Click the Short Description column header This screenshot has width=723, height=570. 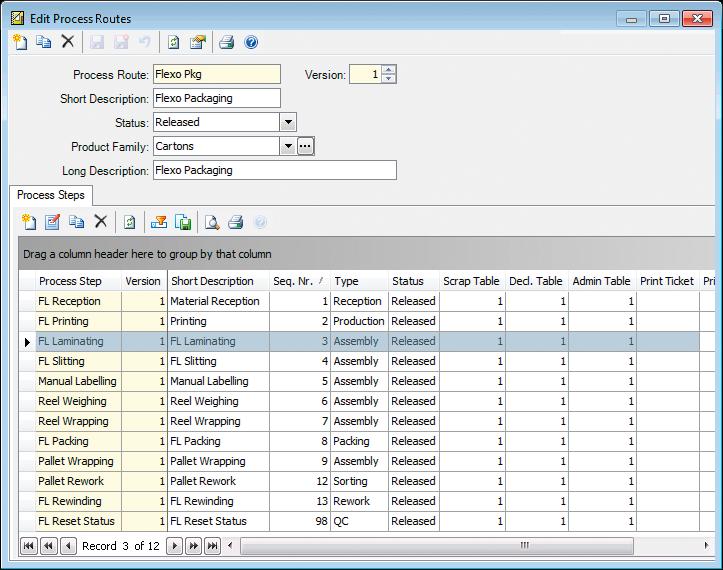[219, 281]
